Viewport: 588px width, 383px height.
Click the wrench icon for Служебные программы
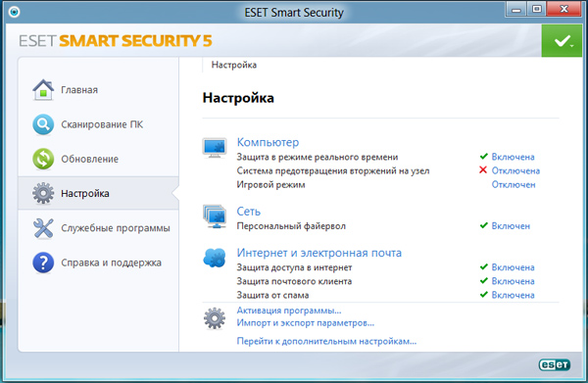tap(43, 228)
